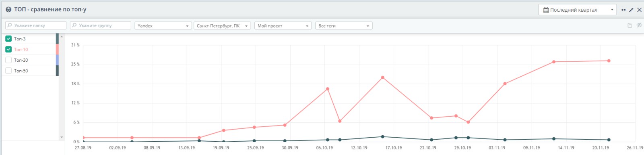Enable the Топ-50 checkbox

(x=8, y=71)
